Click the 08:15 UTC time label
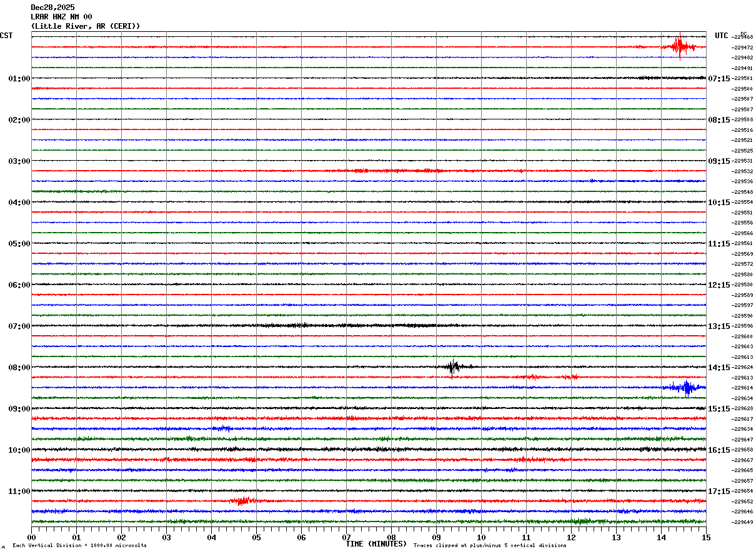 click(x=719, y=120)
